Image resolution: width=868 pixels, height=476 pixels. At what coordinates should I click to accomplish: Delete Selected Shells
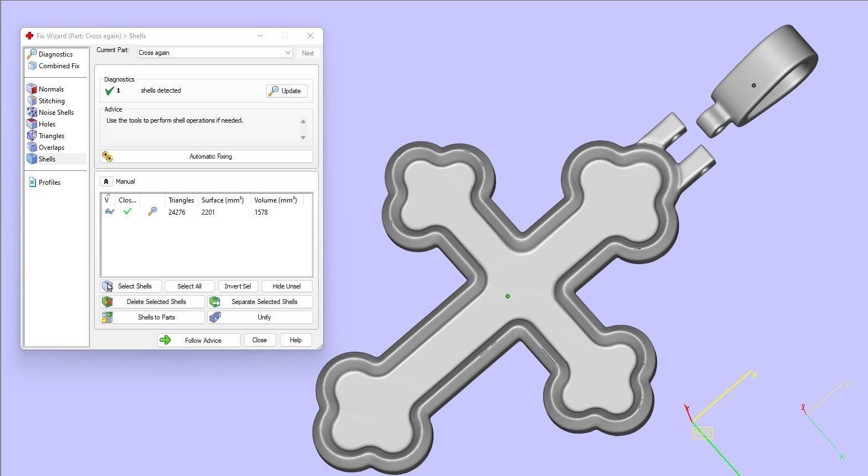[152, 302]
